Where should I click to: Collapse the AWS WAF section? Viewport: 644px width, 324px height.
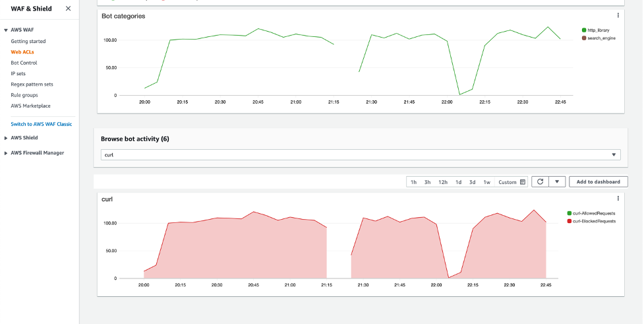click(6, 30)
